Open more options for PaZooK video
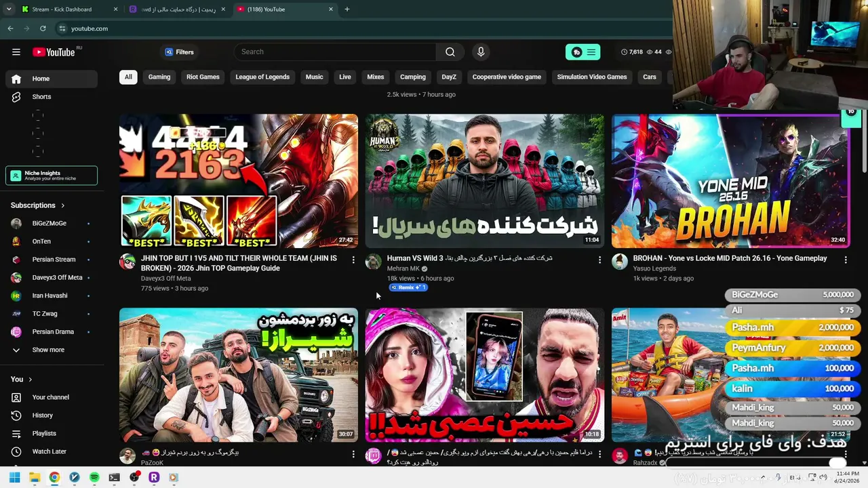The width and height of the screenshot is (868, 488). pos(353,454)
